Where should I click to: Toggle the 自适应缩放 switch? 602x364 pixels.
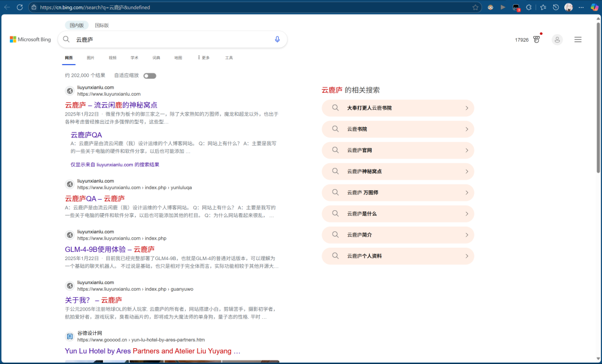[150, 76]
